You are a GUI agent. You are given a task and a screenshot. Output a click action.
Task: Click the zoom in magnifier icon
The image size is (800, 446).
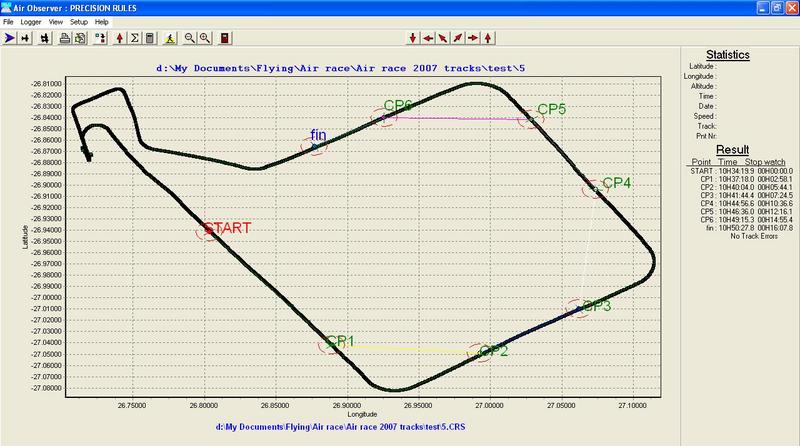point(204,38)
